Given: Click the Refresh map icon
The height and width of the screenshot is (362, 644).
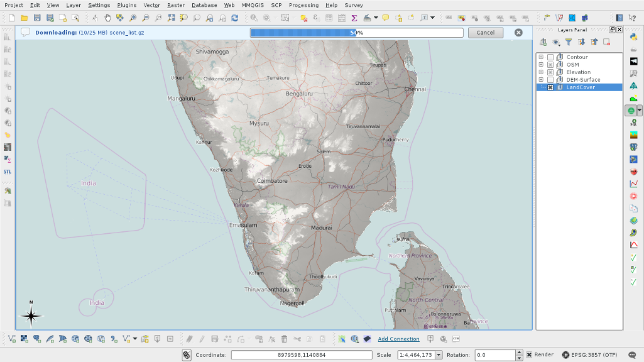Looking at the screenshot, I should [x=234, y=18].
